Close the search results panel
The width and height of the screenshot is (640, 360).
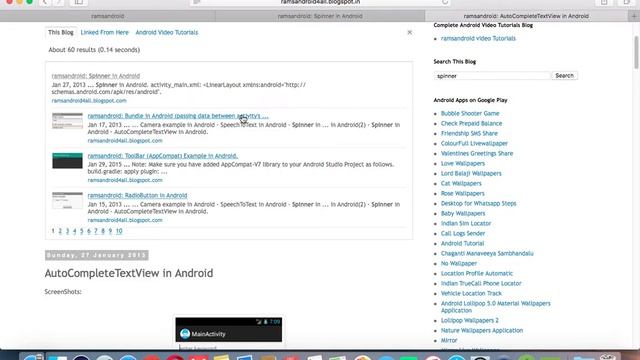point(409,32)
